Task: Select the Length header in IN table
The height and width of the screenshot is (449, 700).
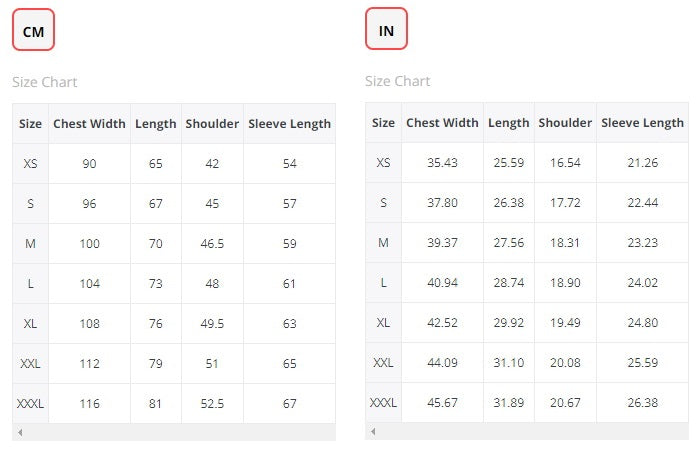Action: click(508, 123)
